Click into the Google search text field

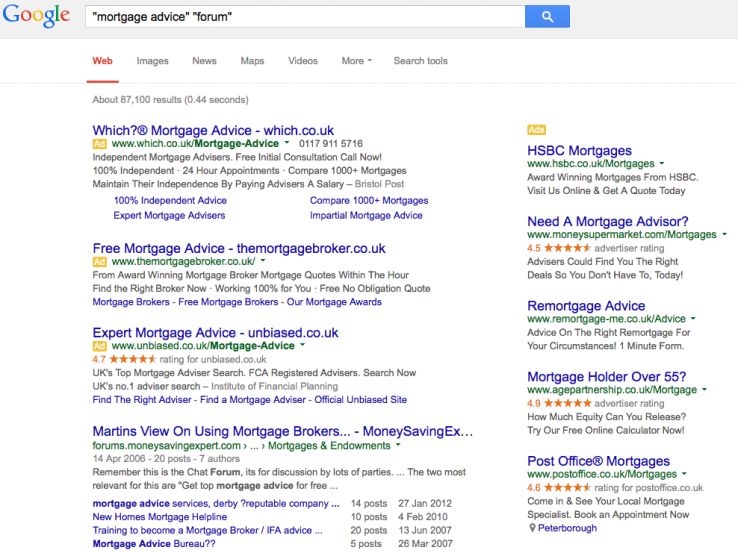click(x=300, y=17)
